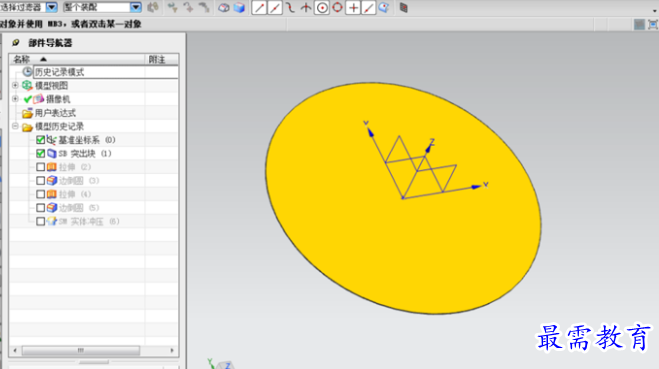The width and height of the screenshot is (659, 369).
Task: Expand the 模型视图 node
Action: 16,85
